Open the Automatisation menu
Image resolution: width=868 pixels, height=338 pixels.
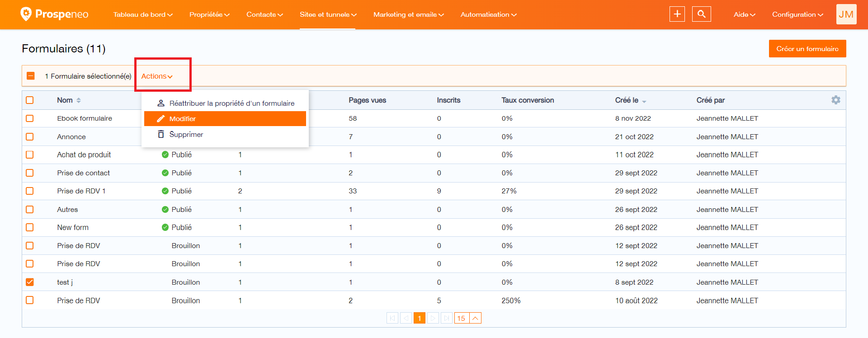(x=488, y=14)
